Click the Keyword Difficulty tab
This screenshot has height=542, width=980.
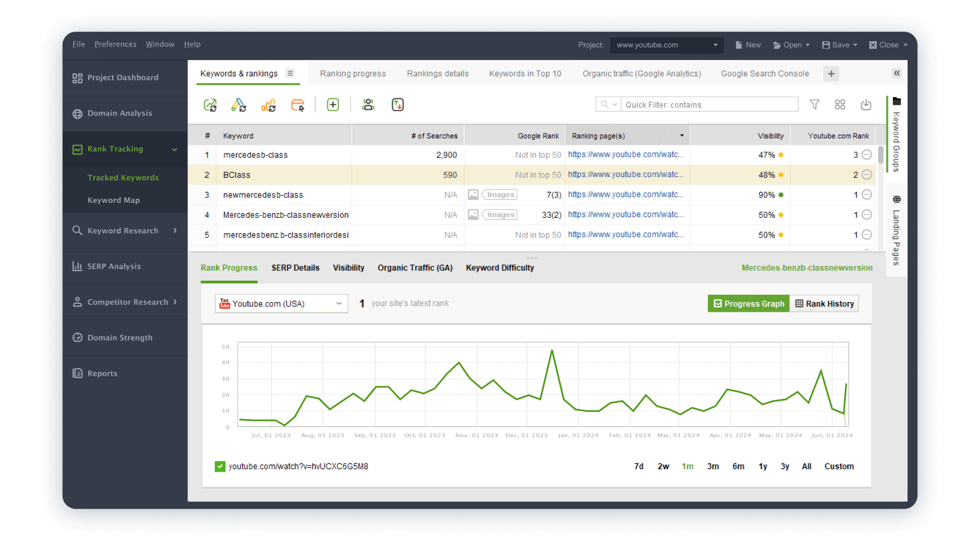pos(500,268)
